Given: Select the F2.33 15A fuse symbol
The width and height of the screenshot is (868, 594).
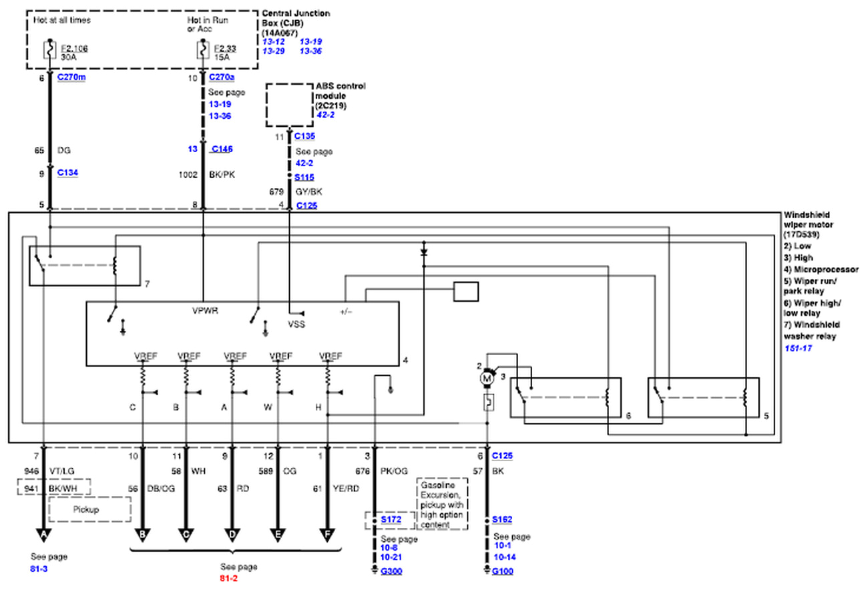Looking at the screenshot, I should [202, 50].
